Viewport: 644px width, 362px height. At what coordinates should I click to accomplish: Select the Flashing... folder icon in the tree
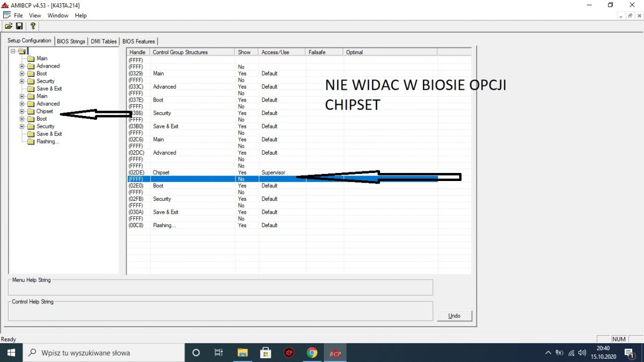(x=31, y=141)
